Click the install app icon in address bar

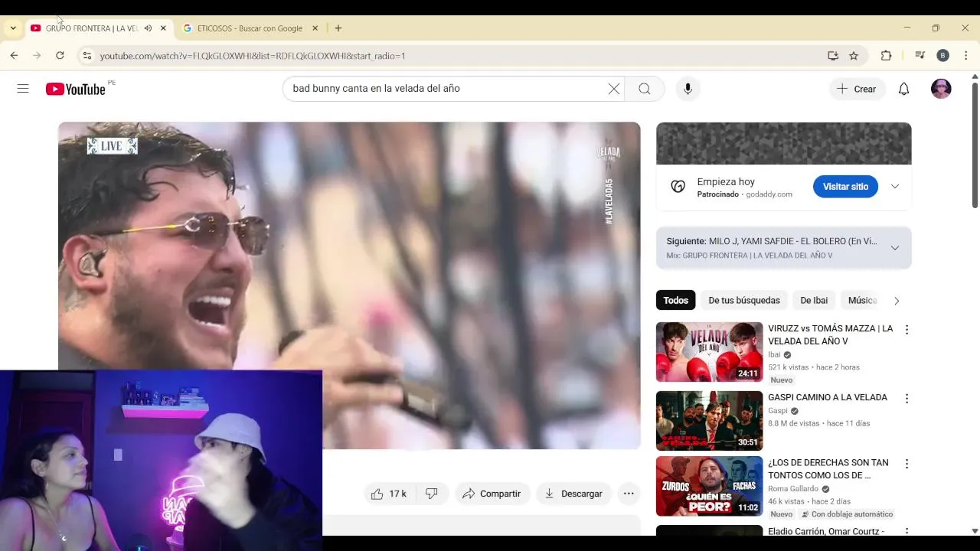833,55
